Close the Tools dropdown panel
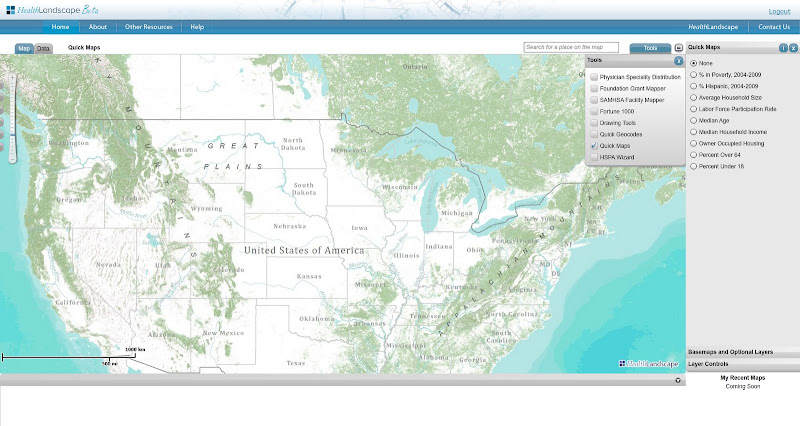The width and height of the screenshot is (800, 426). pos(678,61)
